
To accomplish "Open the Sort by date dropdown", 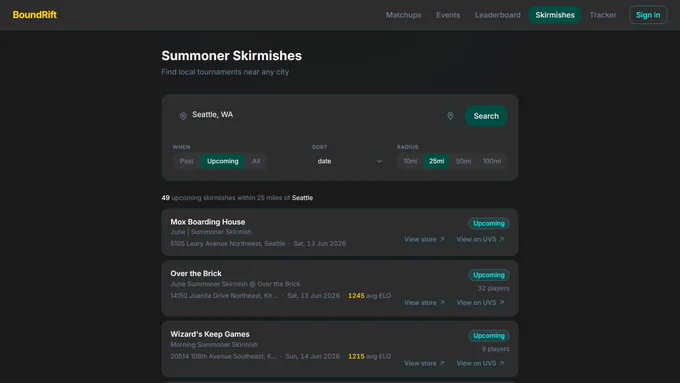I will pyautogui.click(x=349, y=161).
